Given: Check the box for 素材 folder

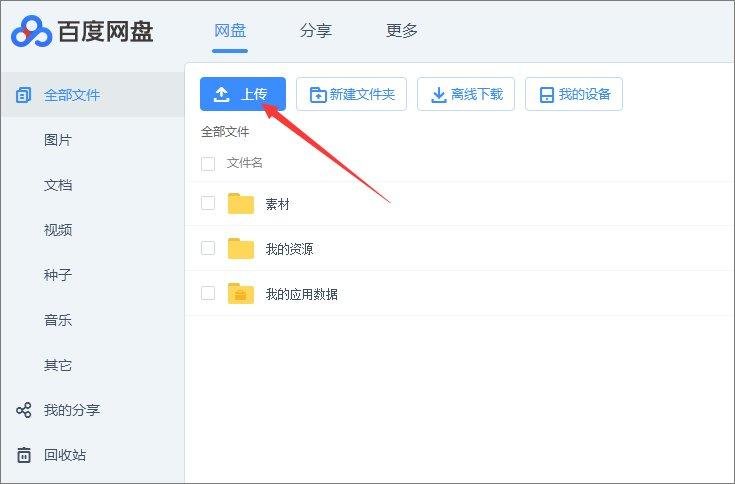Looking at the screenshot, I should (x=208, y=203).
